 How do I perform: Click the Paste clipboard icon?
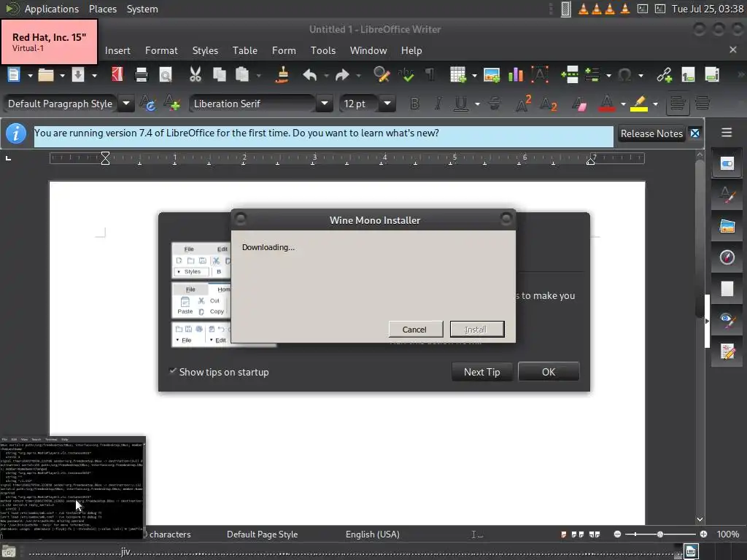(x=242, y=75)
